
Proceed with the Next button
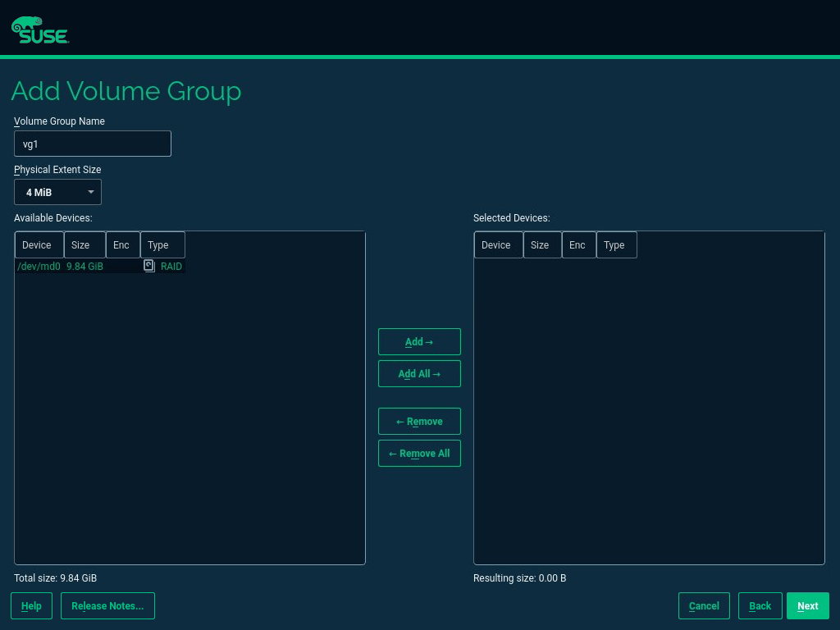click(807, 606)
